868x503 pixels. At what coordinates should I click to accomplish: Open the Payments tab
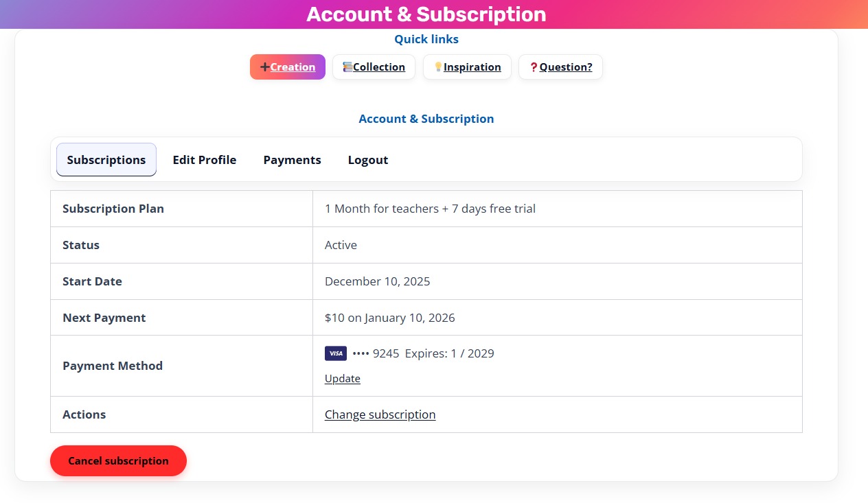pos(293,160)
